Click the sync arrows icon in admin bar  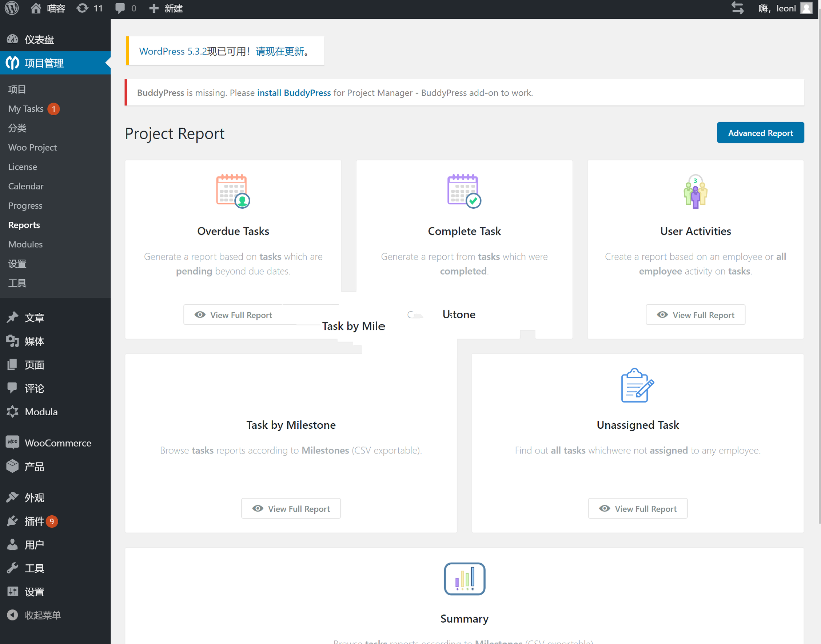pos(737,8)
